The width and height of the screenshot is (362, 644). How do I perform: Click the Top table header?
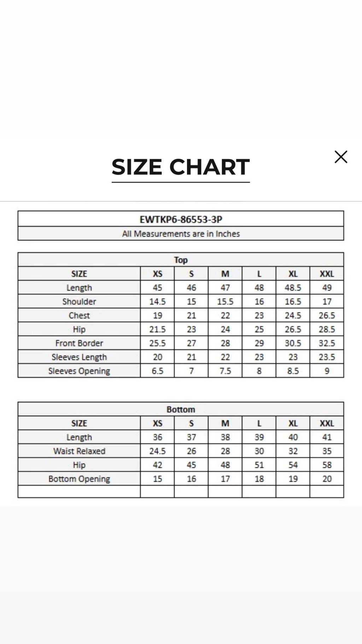tap(181, 260)
